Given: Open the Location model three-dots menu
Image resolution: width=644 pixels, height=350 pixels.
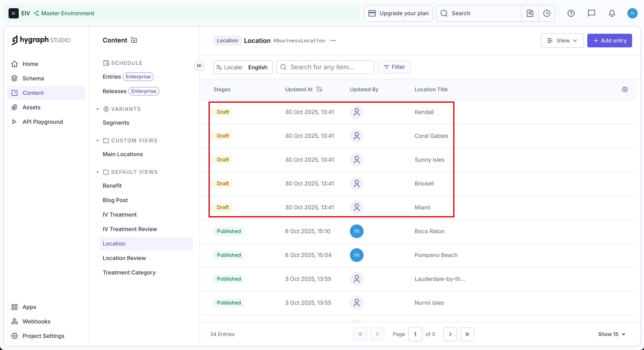Looking at the screenshot, I should 333,40.
